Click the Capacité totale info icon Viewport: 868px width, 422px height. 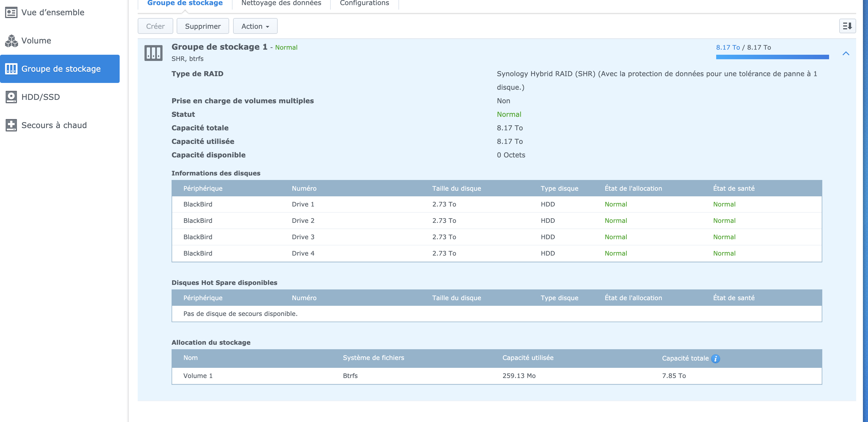click(715, 359)
